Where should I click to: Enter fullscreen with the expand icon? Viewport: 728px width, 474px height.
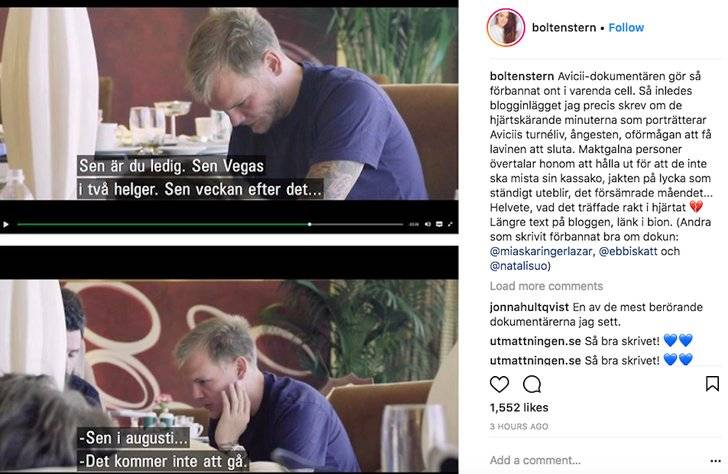pyautogui.click(x=450, y=224)
